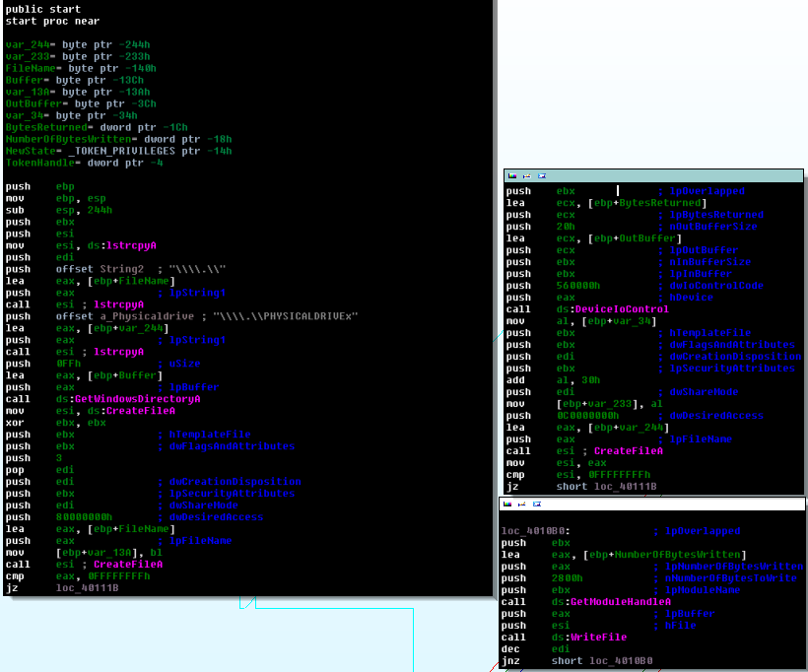The height and width of the screenshot is (672, 808).
Task: Click the 'jz loc_40111B' jump in start node
Action: click(62, 588)
